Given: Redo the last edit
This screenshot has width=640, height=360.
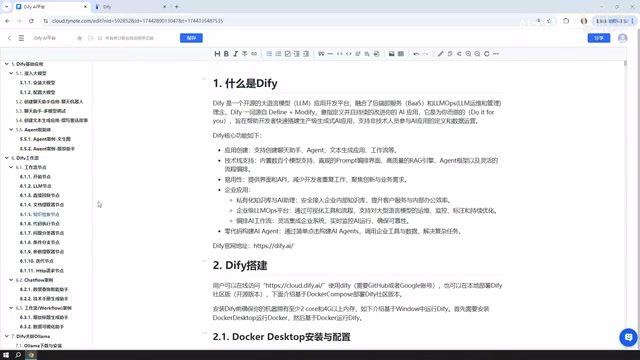Looking at the screenshot, I should pyautogui.click(x=425, y=54).
